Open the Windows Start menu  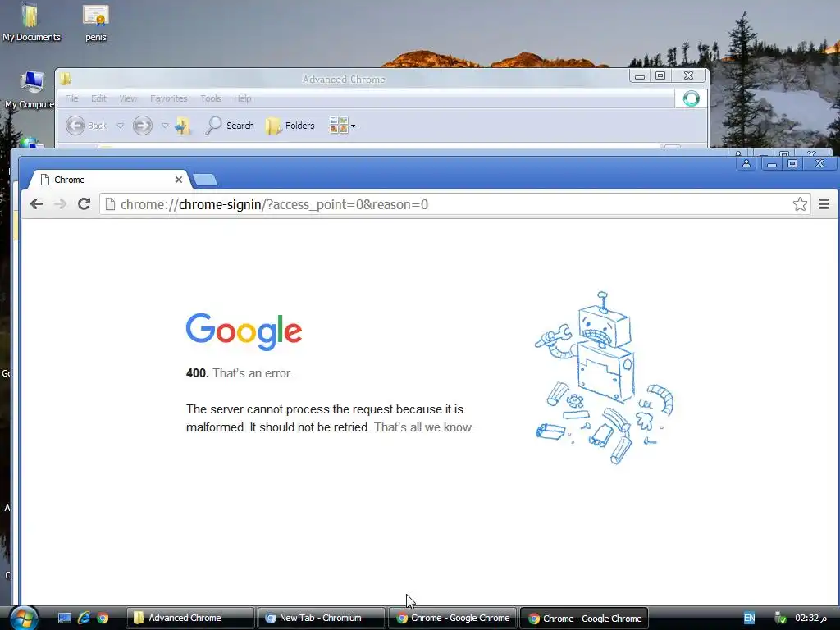pos(24,619)
